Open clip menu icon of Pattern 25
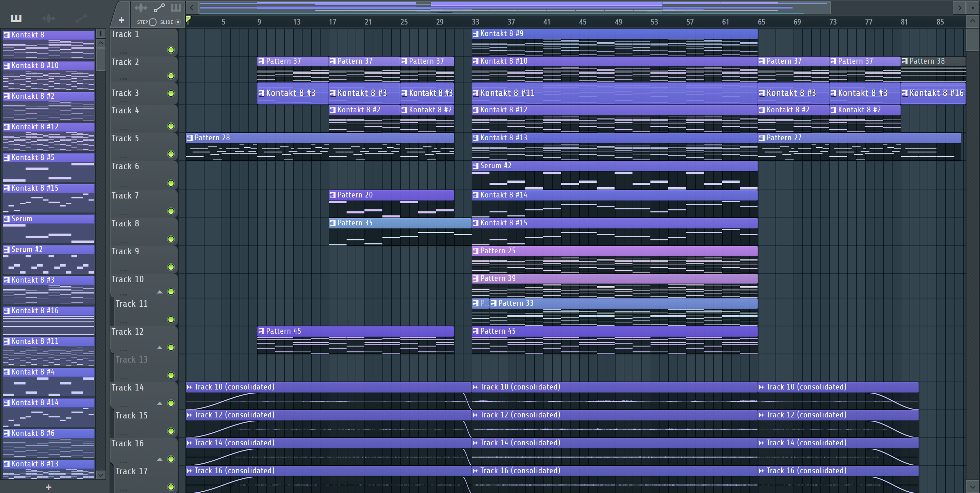 click(x=476, y=251)
